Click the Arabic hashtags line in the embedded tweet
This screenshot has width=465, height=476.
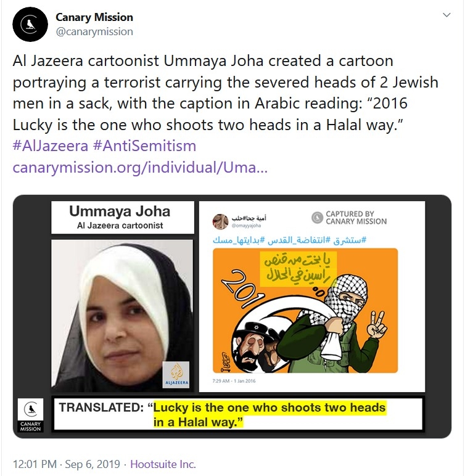click(289, 240)
